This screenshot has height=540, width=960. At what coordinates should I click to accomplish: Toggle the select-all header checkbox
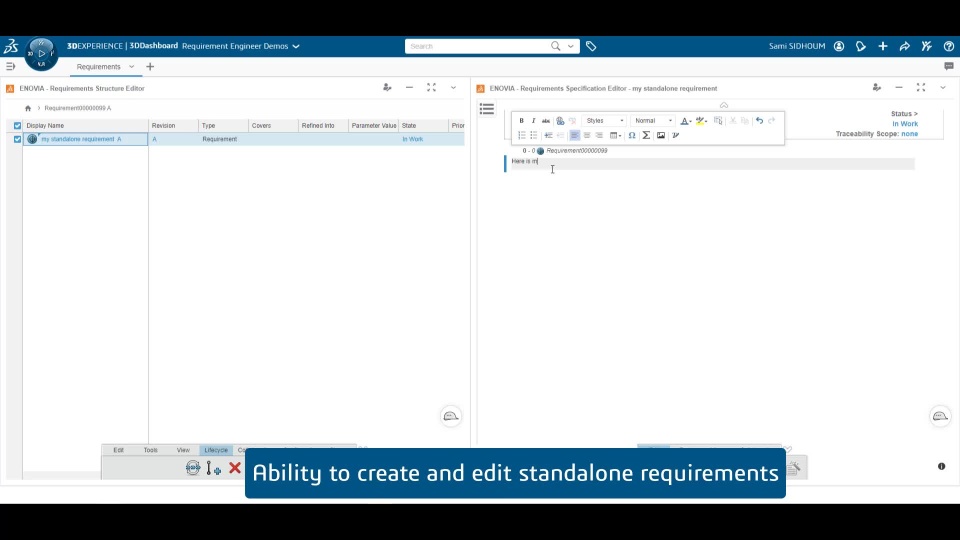click(17, 126)
